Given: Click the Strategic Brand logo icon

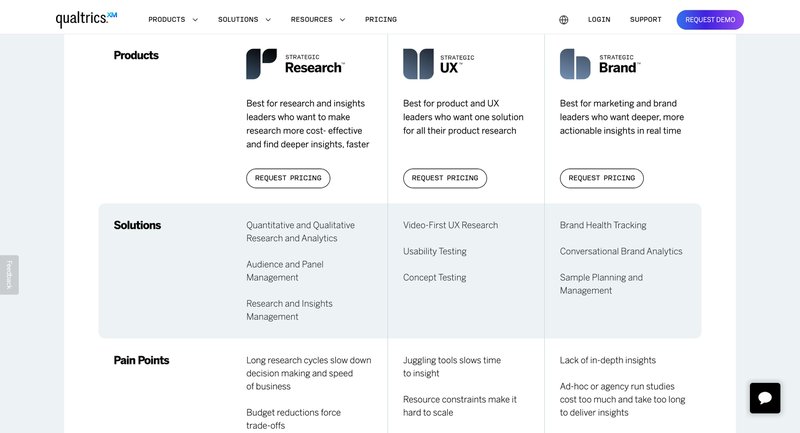Looking at the screenshot, I should click(x=575, y=64).
